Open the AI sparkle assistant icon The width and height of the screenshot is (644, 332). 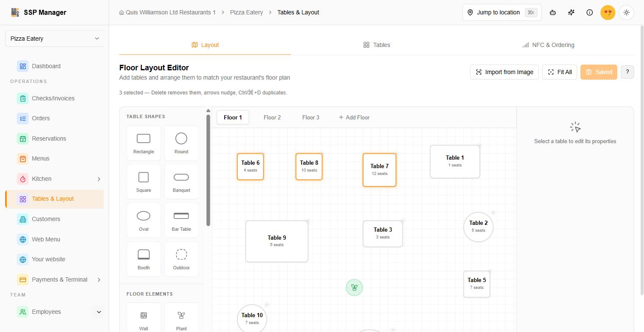click(571, 12)
